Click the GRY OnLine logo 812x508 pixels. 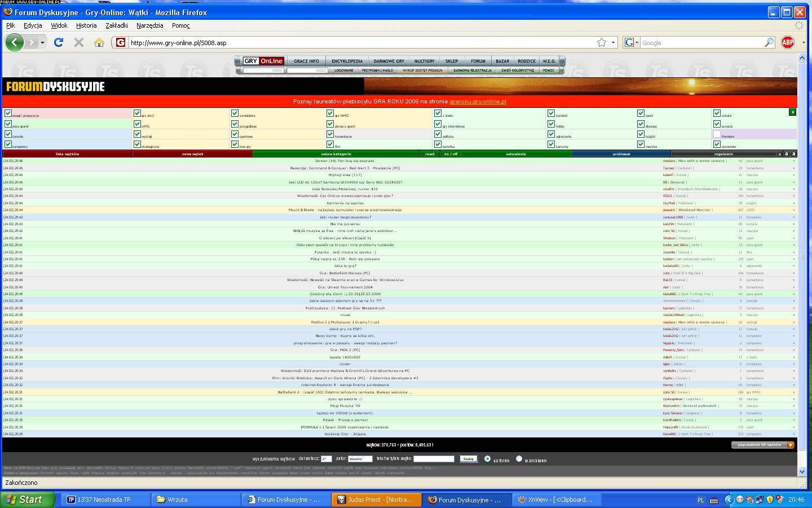pos(263,61)
